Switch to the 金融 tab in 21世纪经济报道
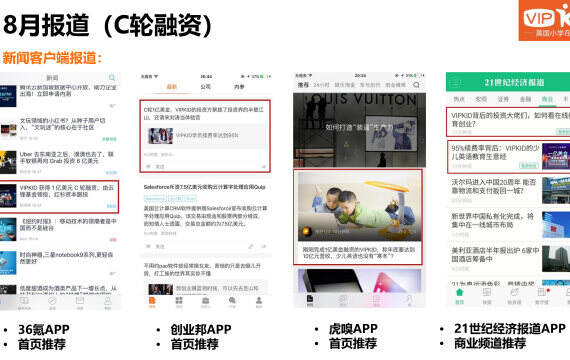 [x=525, y=99]
